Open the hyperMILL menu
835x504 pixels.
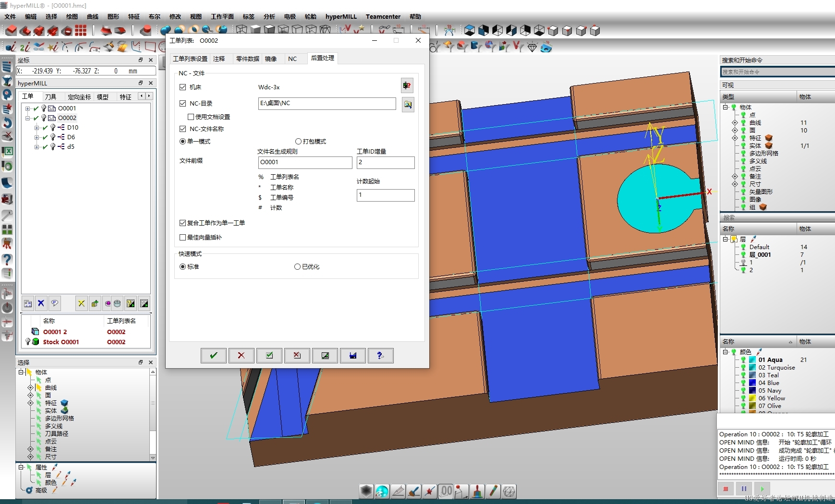pos(341,16)
